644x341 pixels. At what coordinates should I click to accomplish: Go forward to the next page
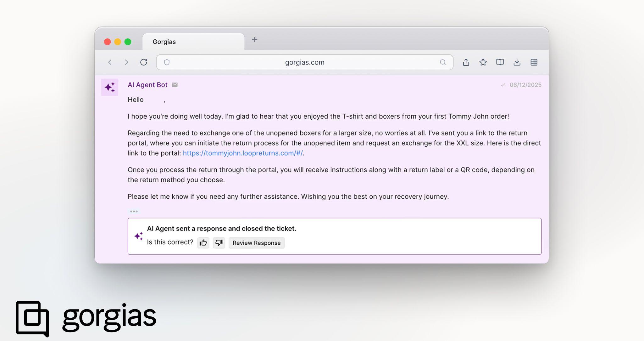tap(126, 62)
